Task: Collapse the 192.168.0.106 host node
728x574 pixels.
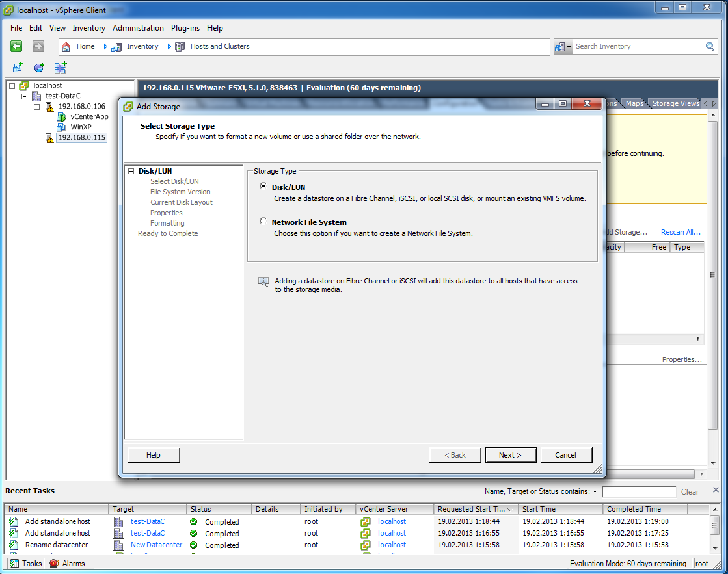Action: 36,107
